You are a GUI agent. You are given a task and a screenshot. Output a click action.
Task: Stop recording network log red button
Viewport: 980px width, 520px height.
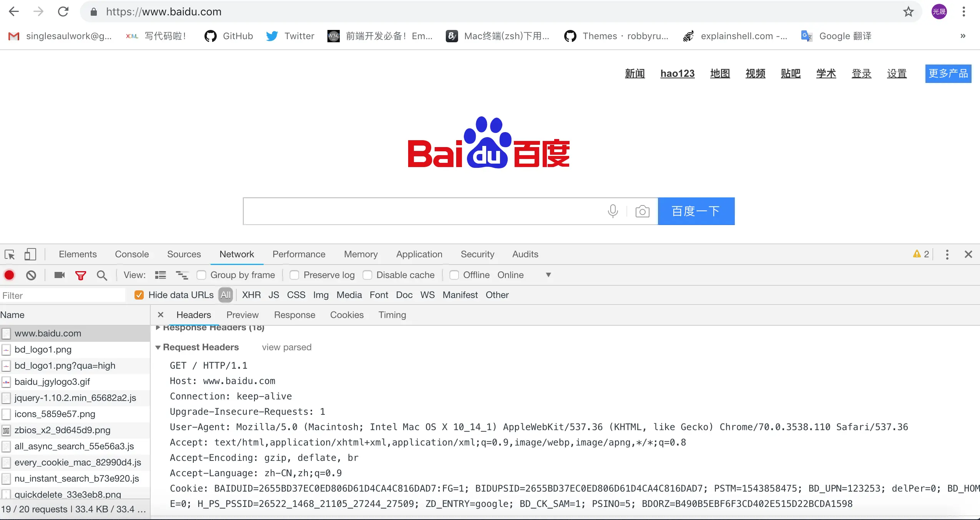[9, 275]
